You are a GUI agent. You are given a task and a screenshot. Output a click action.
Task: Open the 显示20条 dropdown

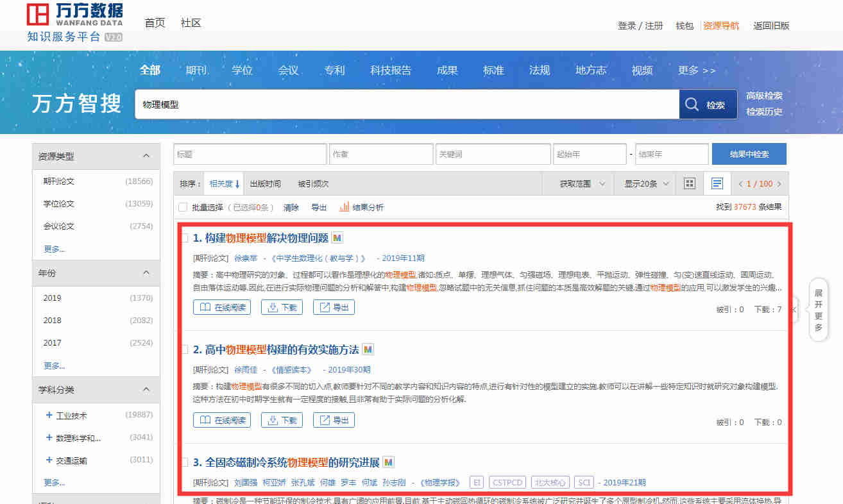[x=648, y=184]
